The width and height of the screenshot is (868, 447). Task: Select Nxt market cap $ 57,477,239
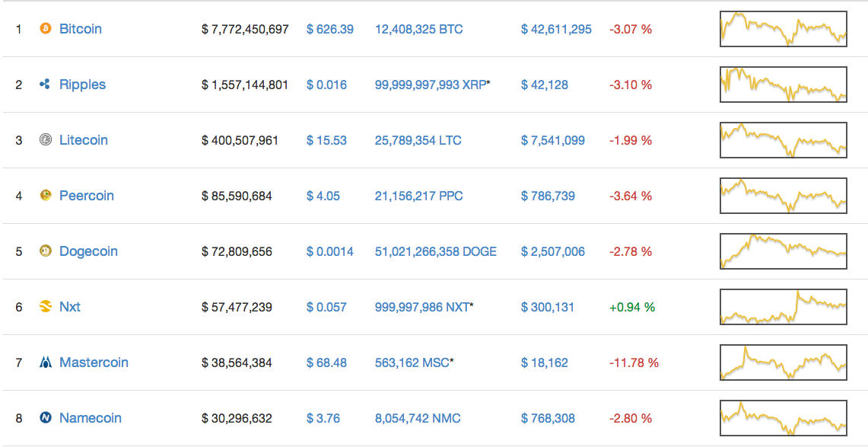point(237,307)
